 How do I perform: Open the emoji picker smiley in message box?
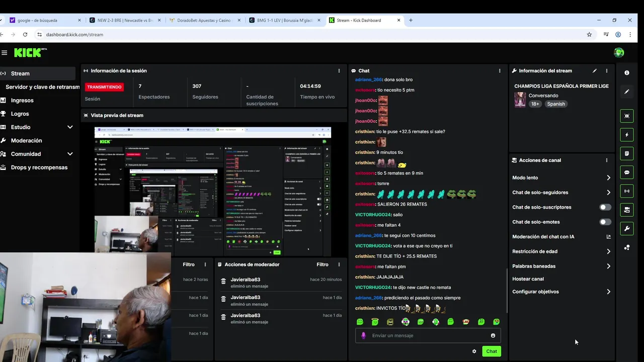tap(493, 335)
